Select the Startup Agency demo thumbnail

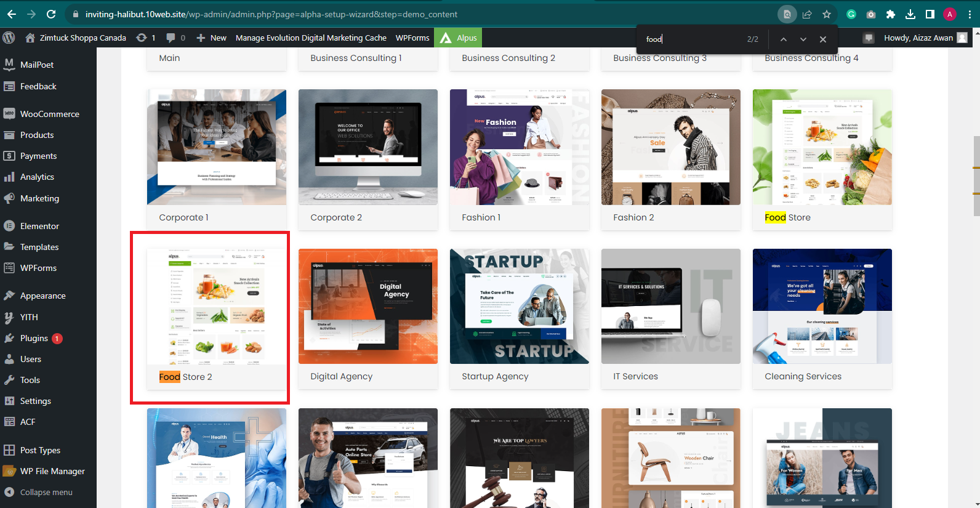coord(520,306)
